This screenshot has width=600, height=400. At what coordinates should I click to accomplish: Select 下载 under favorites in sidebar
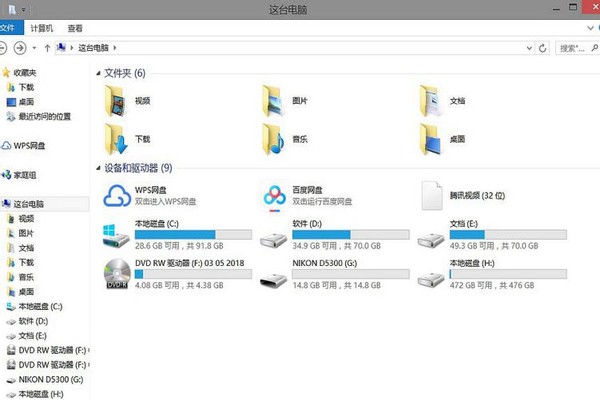26,87
